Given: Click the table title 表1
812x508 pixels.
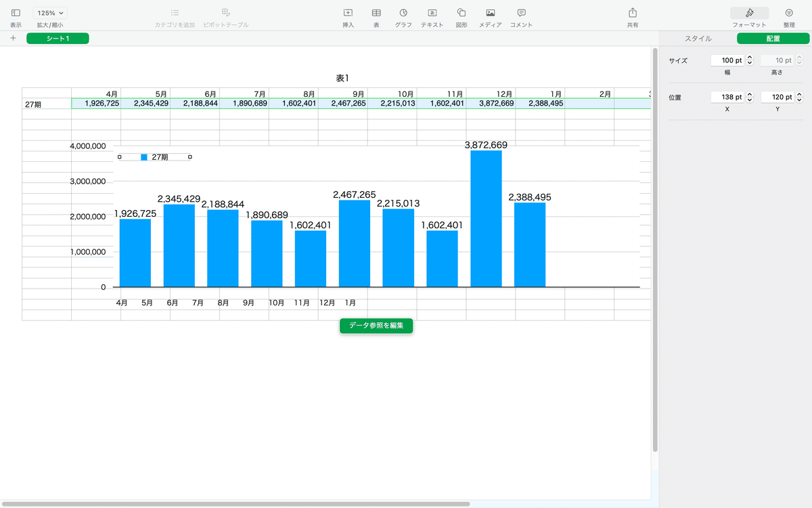Looking at the screenshot, I should (342, 79).
